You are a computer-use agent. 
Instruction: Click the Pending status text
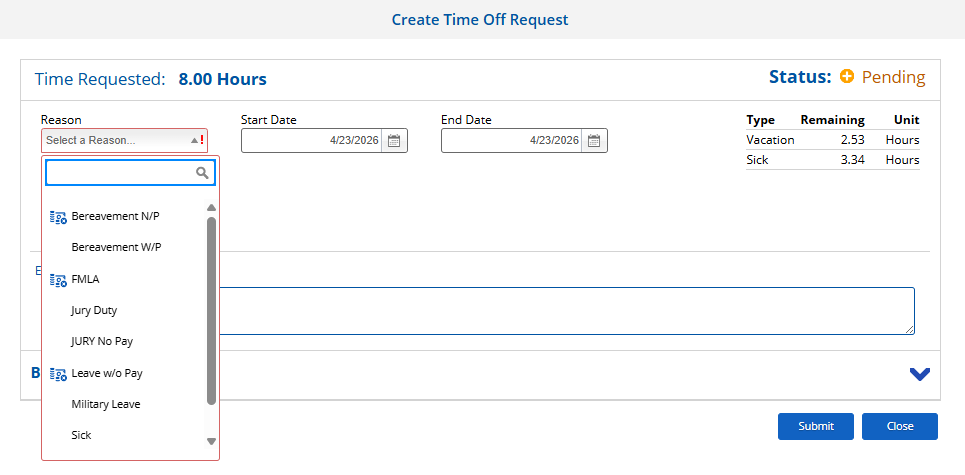point(894,77)
